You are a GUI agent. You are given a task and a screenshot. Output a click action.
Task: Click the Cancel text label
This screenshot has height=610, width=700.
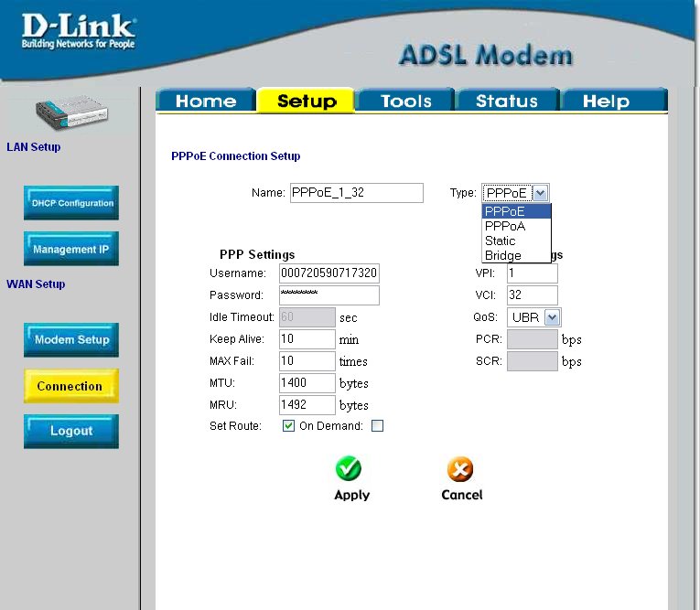[x=461, y=495]
